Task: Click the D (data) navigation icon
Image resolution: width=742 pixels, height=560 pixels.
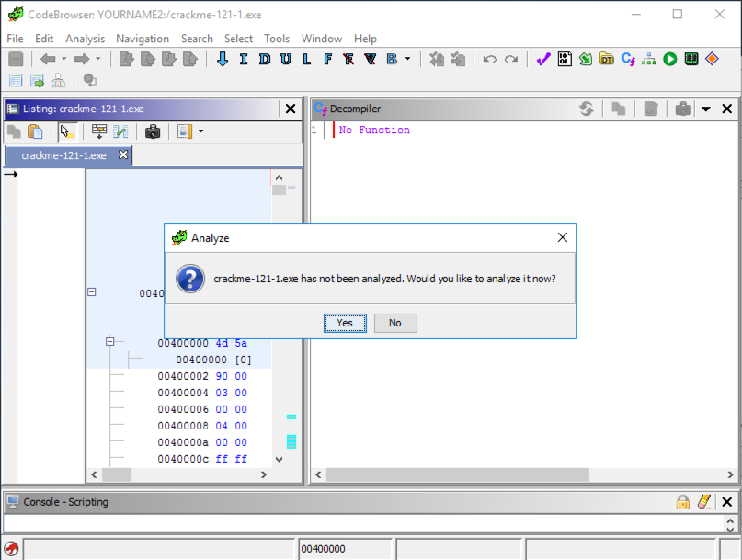Action: coord(265,59)
